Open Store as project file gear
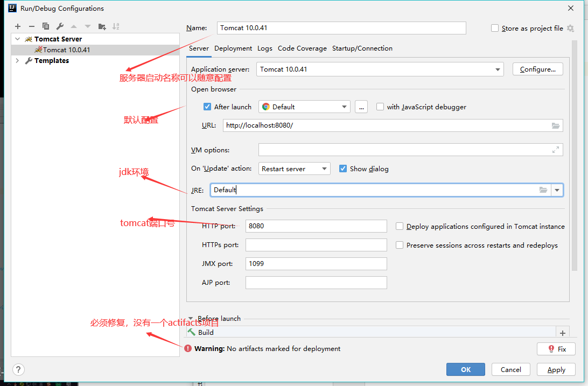This screenshot has width=588, height=386. click(570, 28)
